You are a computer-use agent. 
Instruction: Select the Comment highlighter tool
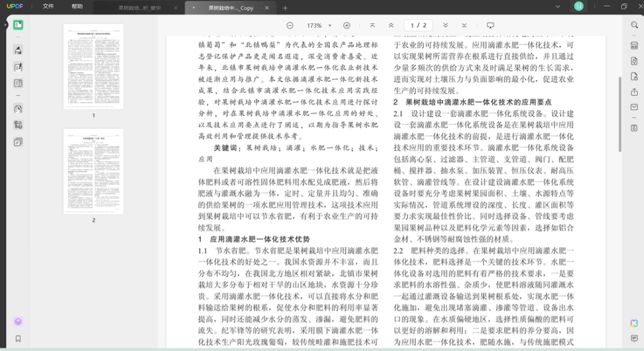18,50
